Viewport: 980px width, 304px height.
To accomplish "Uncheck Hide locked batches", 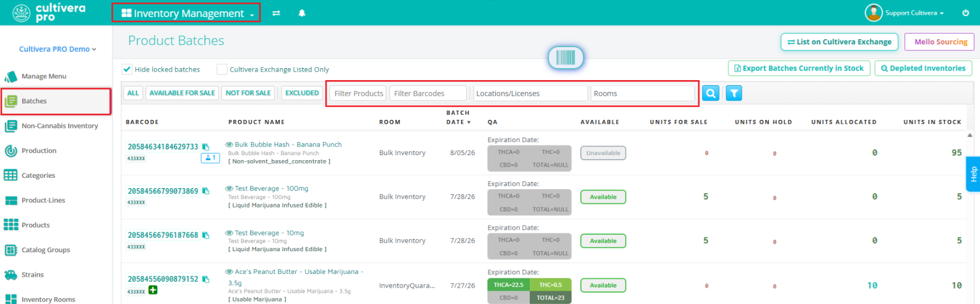I will (127, 69).
